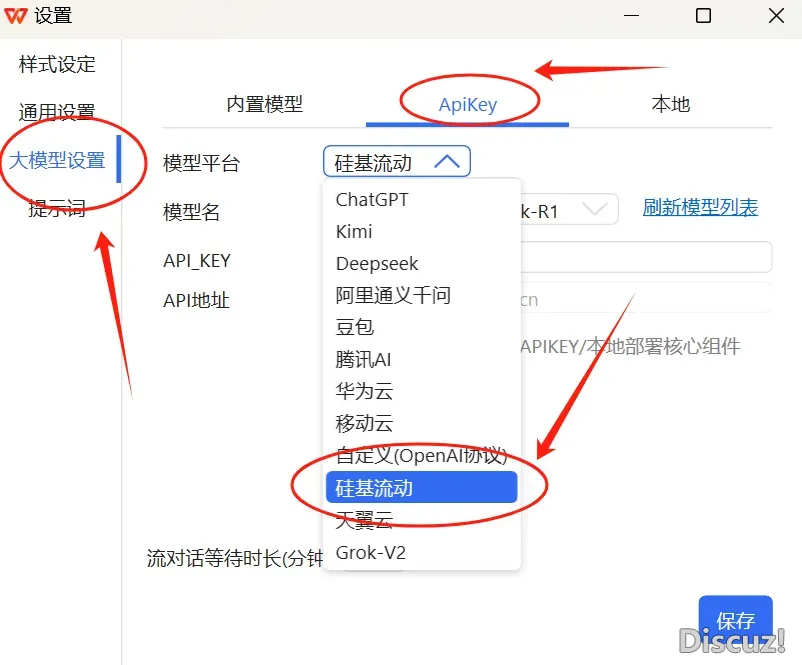The height and width of the screenshot is (665, 802).
Task: Select 大模型设置 in the sidebar
Action: pyautogui.click(x=57, y=160)
